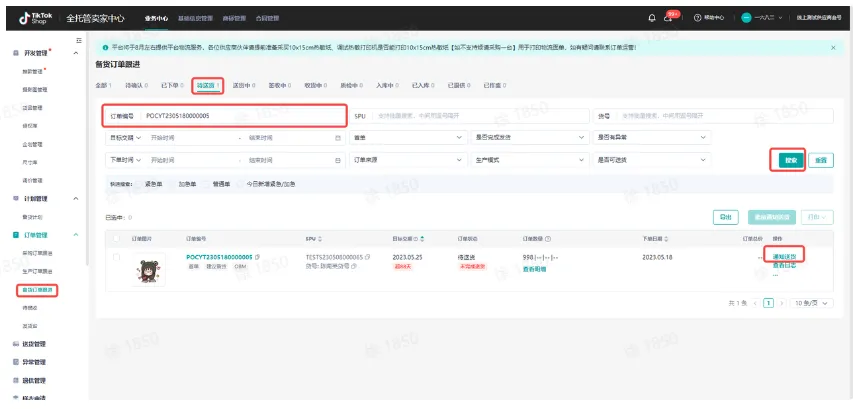Tick checkbox for order POCYT2305180000005
This screenshot has width=853, height=409.
(116, 257)
